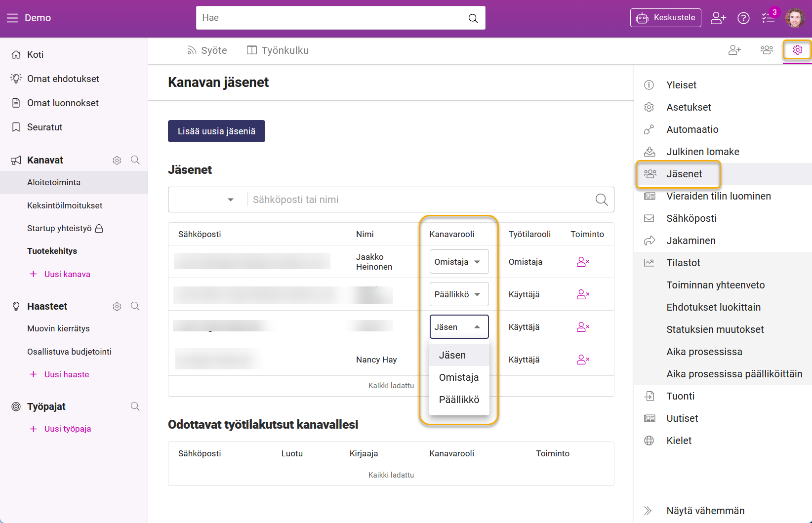Viewport: 812px width, 523px height.
Task: Click the search icon beside Haasteet
Action: (135, 306)
